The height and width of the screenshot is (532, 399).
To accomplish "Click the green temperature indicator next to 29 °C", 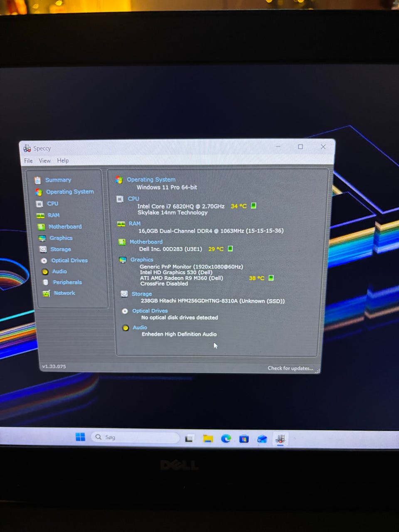I will tap(230, 249).
